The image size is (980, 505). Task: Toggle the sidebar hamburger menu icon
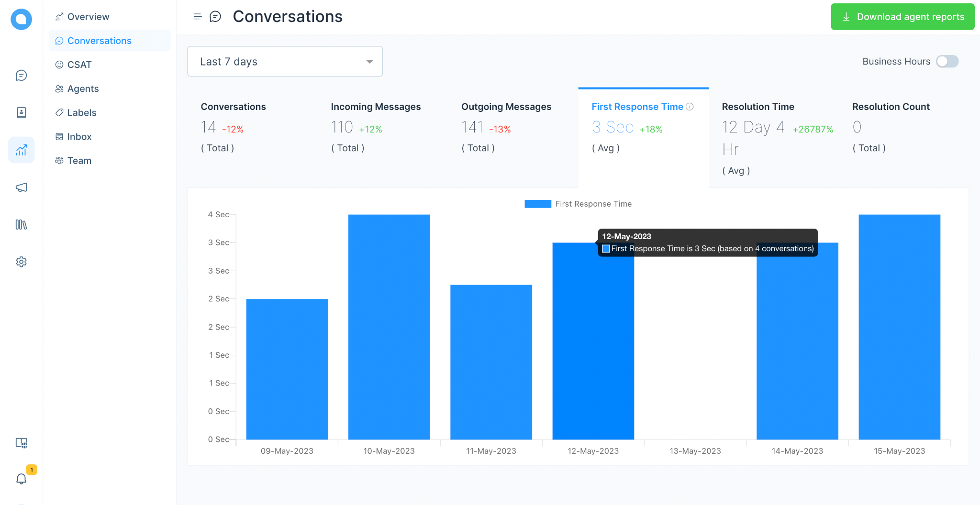coord(197,17)
